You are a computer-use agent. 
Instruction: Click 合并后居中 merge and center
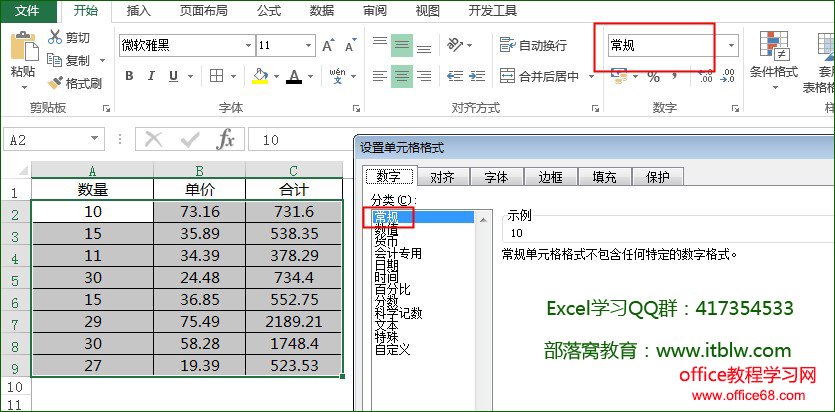coord(539,76)
